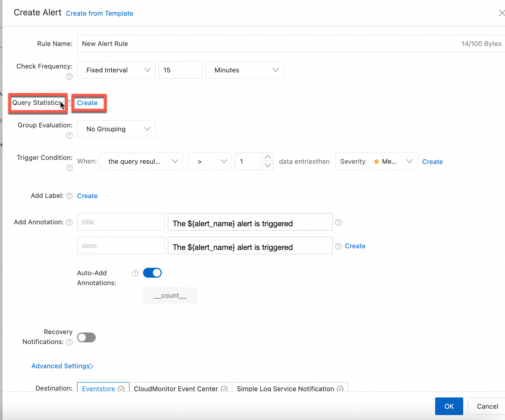Confirm with the OK button
Screen dimensions: 505x420
(x=449, y=406)
